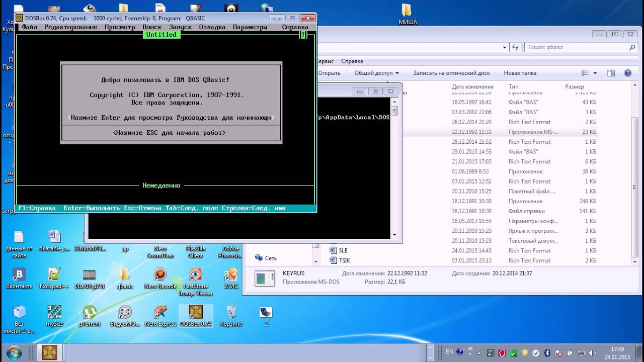Open the Вконтакте desktop shortcut
The height and width of the screenshot is (362, 644).
(x=19, y=279)
